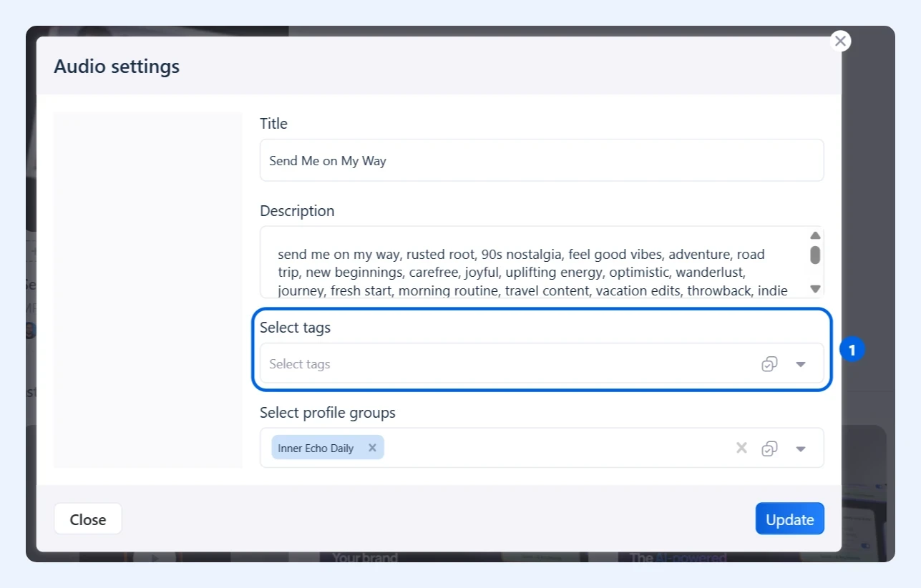
Task: Click the Description scrollbar up arrow
Action: point(815,235)
